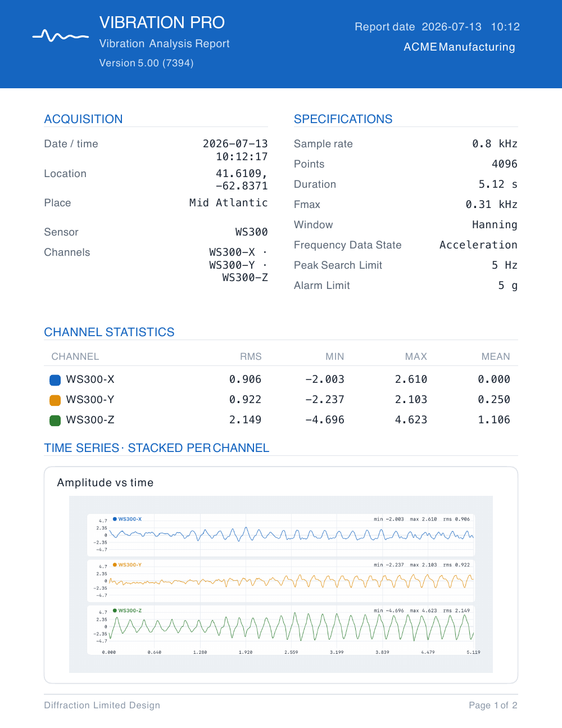Select the 'Acceleration' value
Viewport: 562px width, 728px height.
[478, 245]
